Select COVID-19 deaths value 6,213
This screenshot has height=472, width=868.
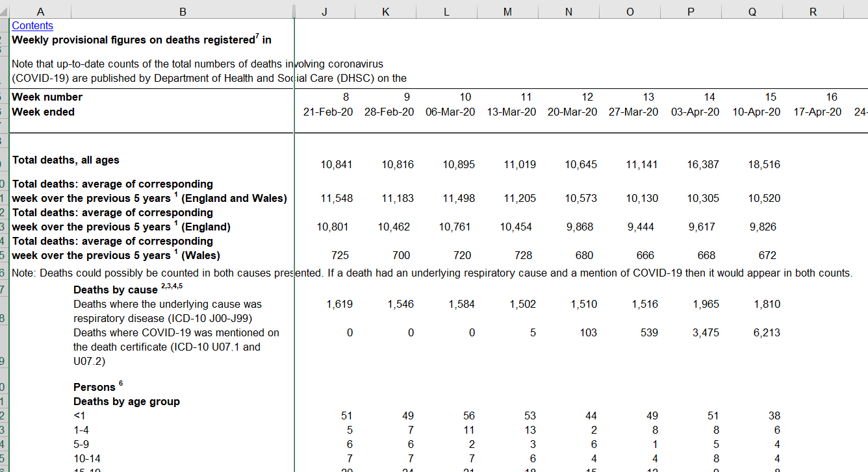coord(767,332)
